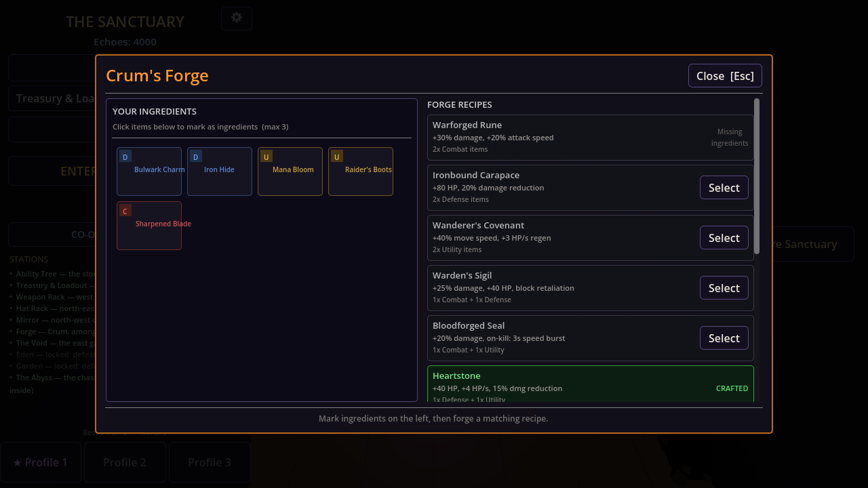868x488 pixels.
Task: Switch to Profile 3 in The Sanctuary
Action: coord(210,462)
